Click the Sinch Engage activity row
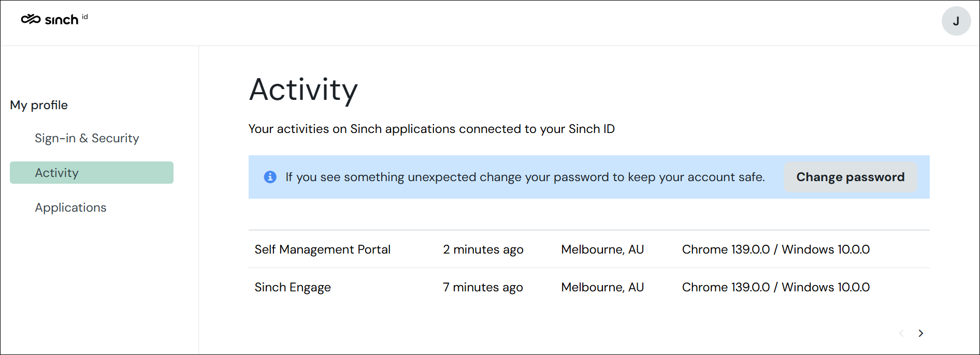The height and width of the screenshot is (355, 980). click(293, 287)
